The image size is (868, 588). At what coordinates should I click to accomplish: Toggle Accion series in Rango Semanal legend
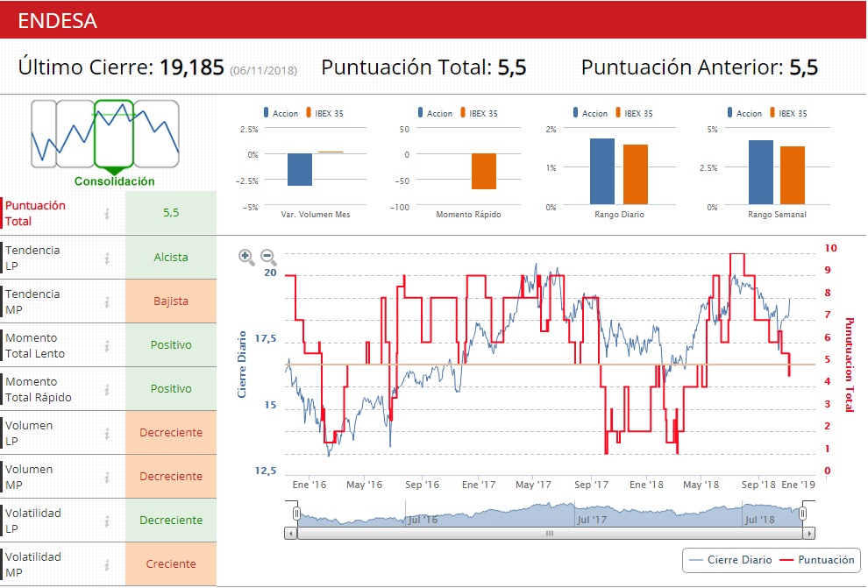[745, 113]
